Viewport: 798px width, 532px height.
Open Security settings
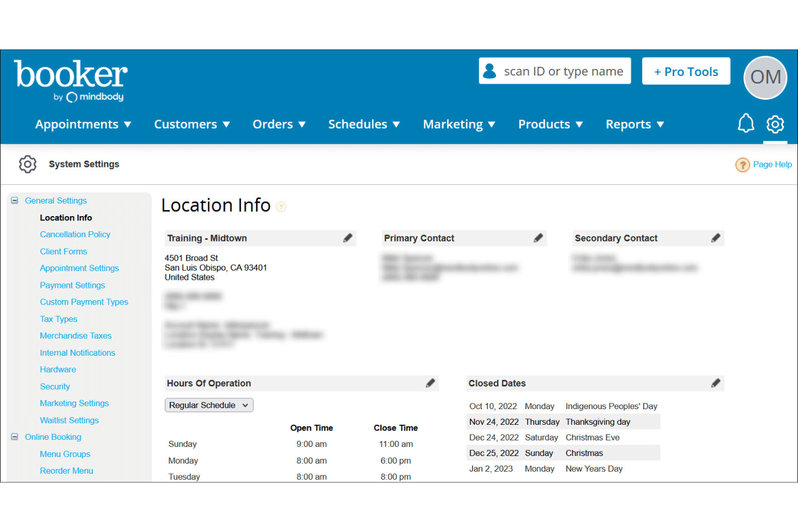click(55, 386)
